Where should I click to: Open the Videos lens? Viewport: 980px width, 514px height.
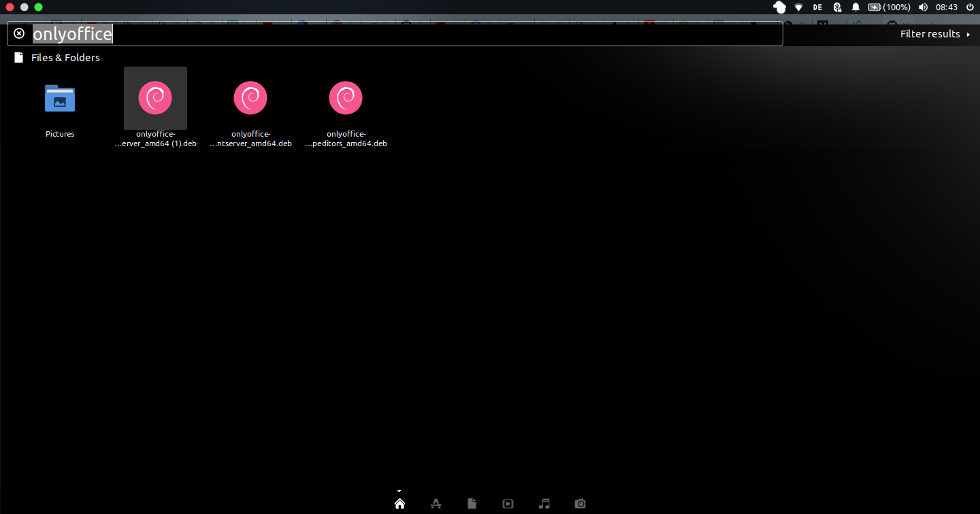tap(508, 503)
